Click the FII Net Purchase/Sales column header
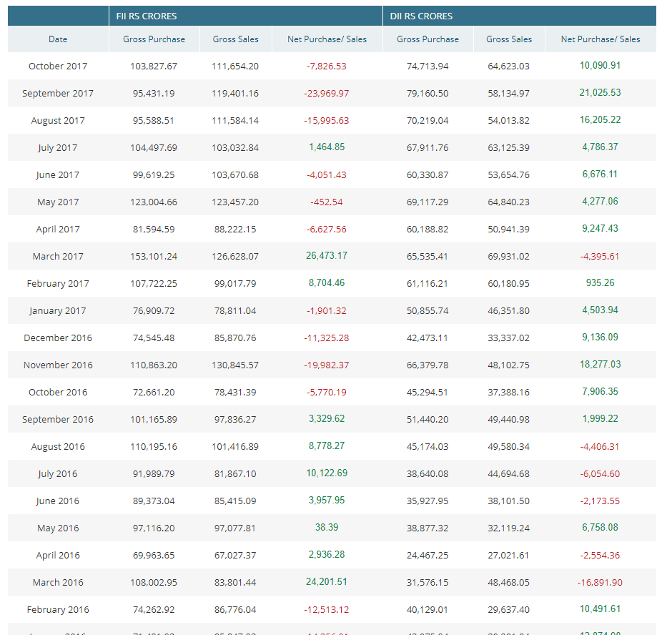Screen dimensions: 672x635 pos(327,39)
